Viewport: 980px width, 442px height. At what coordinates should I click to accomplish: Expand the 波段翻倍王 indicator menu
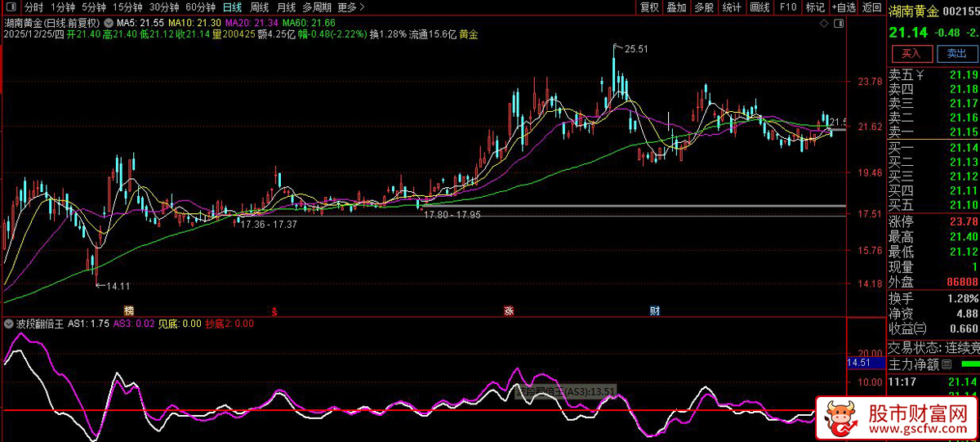pyautogui.click(x=10, y=324)
